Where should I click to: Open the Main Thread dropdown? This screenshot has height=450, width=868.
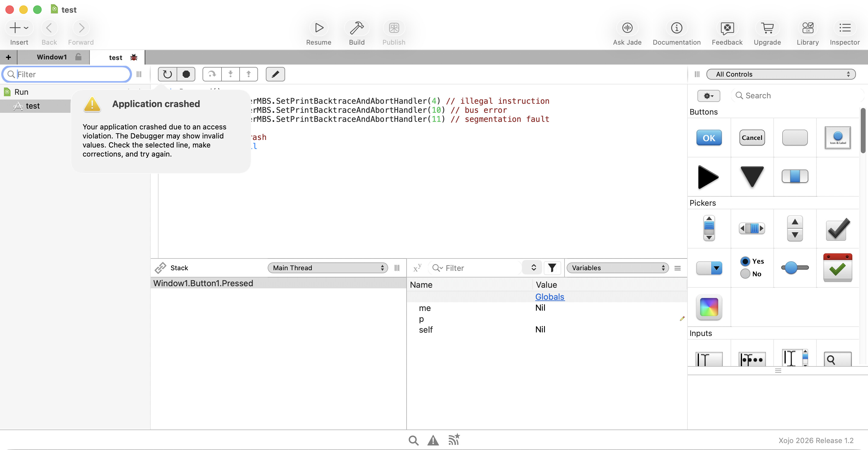(x=328, y=268)
